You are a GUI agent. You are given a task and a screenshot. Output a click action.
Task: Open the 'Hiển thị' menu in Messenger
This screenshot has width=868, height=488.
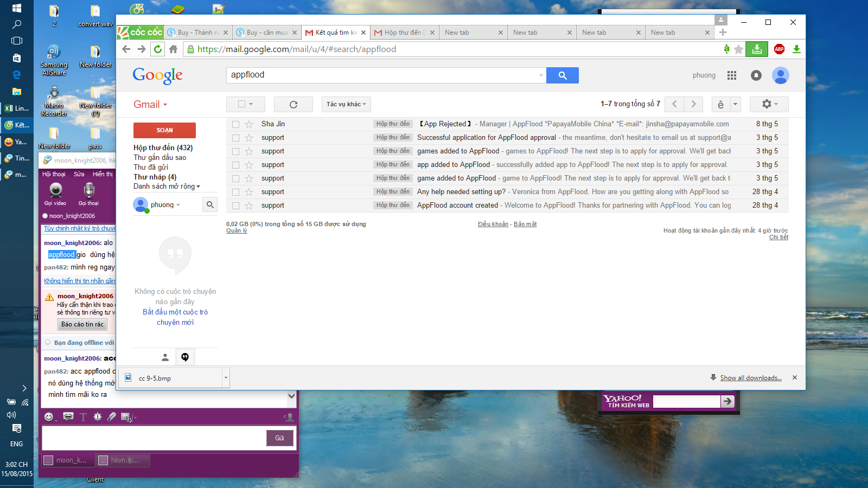[103, 174]
